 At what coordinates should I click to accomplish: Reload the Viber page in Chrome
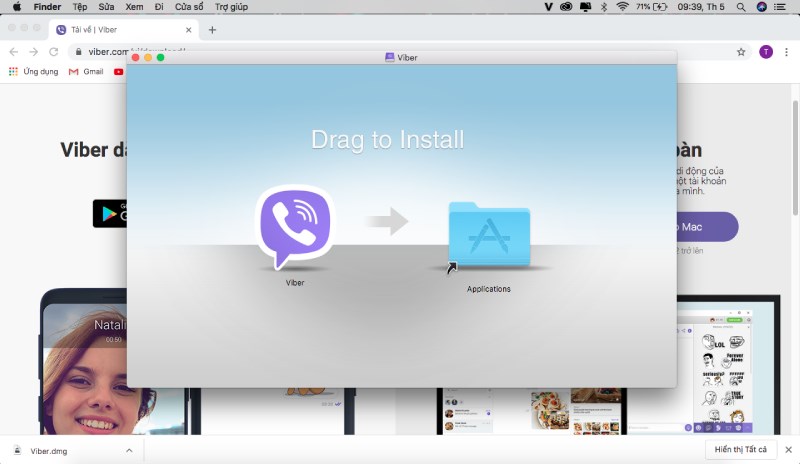[54, 52]
